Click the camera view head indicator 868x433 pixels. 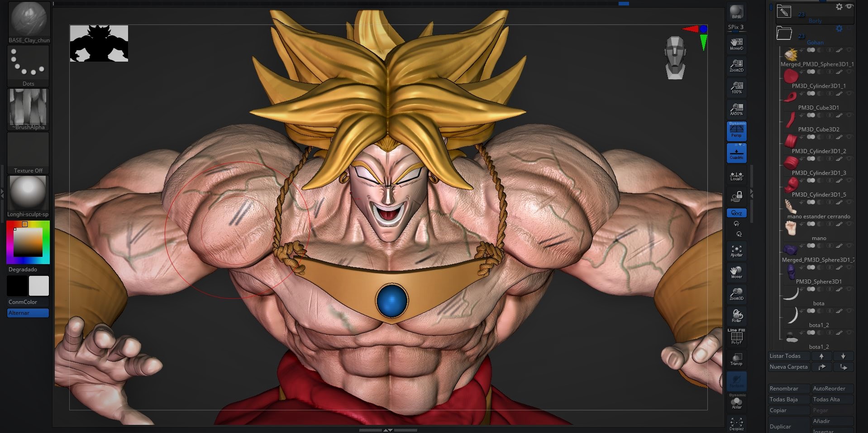point(675,58)
